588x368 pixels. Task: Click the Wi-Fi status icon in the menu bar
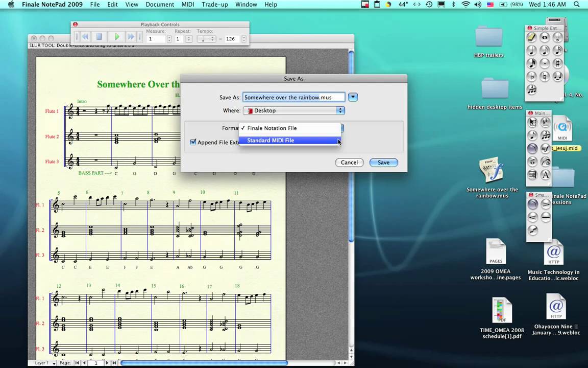(465, 5)
